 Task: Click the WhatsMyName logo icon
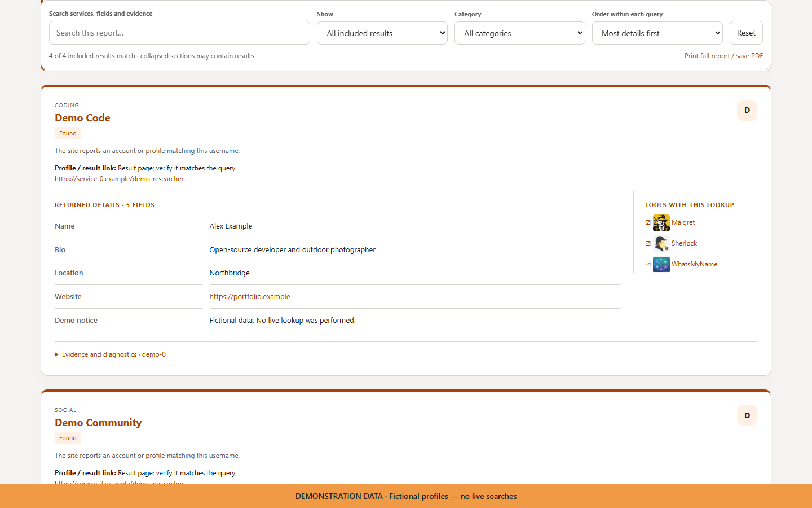coord(661,265)
